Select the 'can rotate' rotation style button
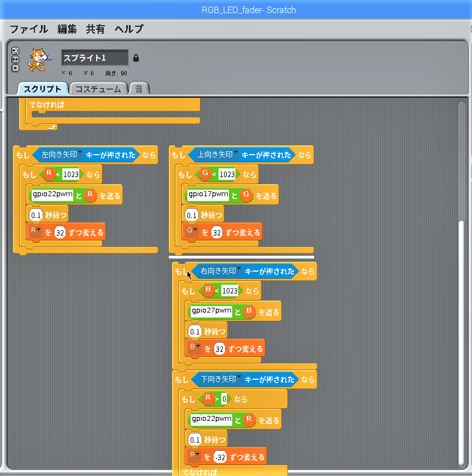The image size is (472, 476). pyautogui.click(x=15, y=51)
